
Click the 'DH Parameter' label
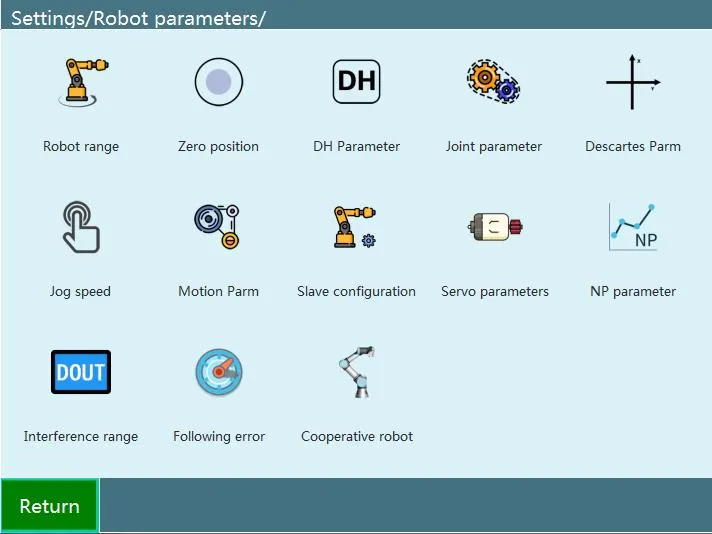(356, 146)
